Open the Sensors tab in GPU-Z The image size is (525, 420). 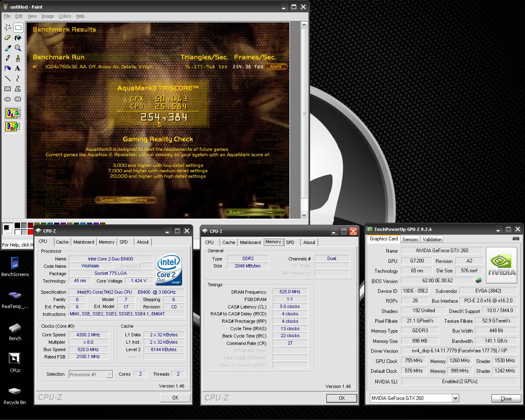click(x=410, y=239)
